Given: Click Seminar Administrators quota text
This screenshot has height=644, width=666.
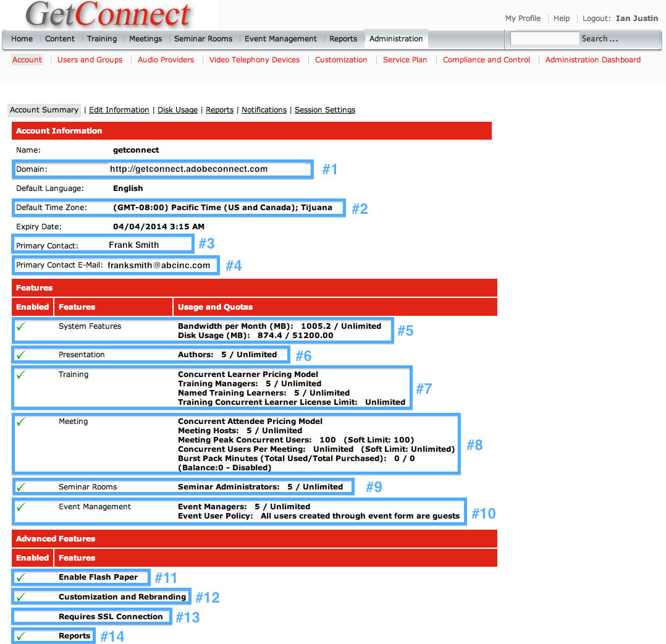Looking at the screenshot, I should [x=260, y=487].
